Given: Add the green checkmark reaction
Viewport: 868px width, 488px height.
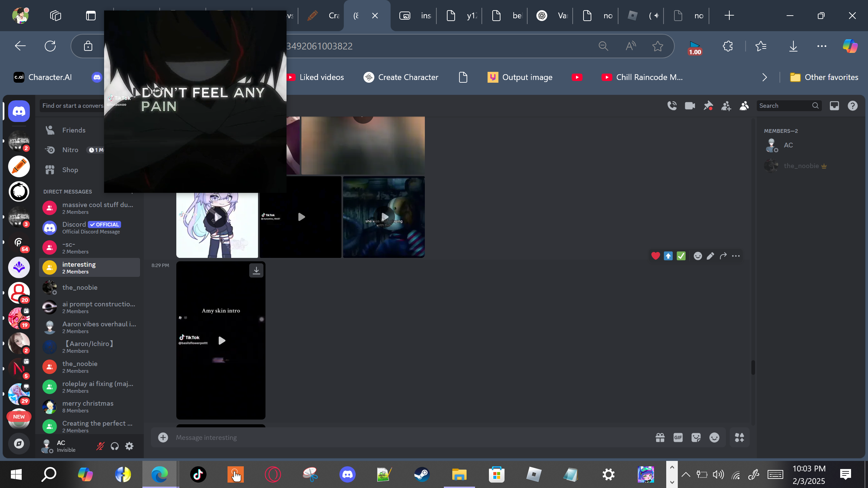Looking at the screenshot, I should click(x=681, y=256).
